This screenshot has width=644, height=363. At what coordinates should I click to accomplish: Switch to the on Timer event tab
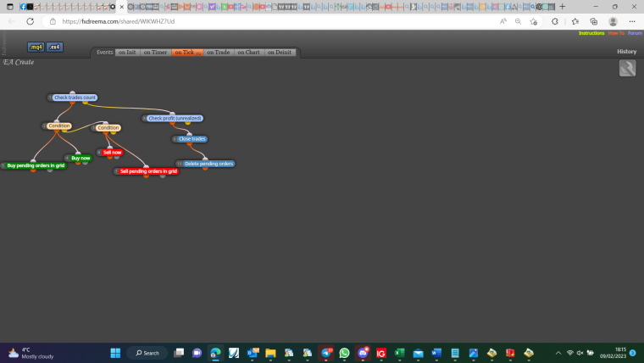pyautogui.click(x=155, y=53)
